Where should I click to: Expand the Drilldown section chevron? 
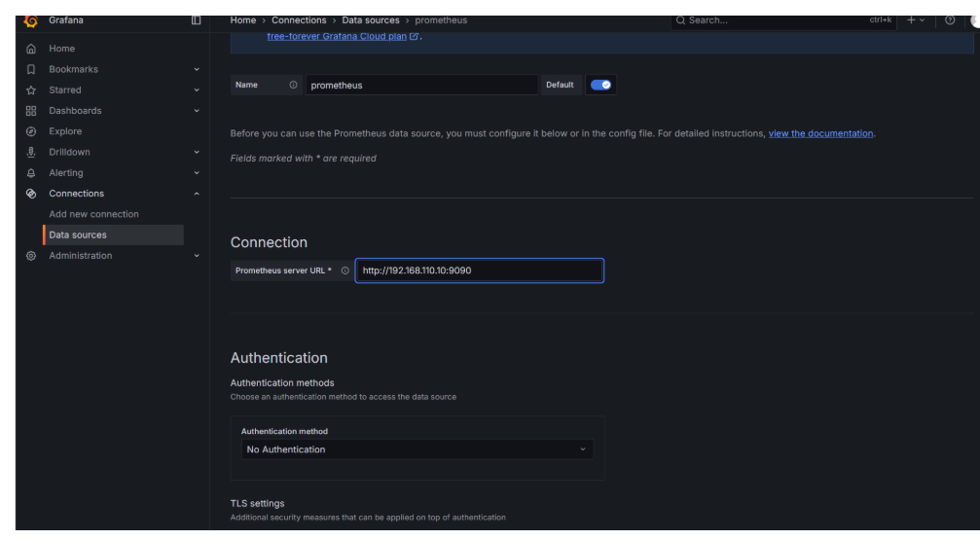(197, 152)
